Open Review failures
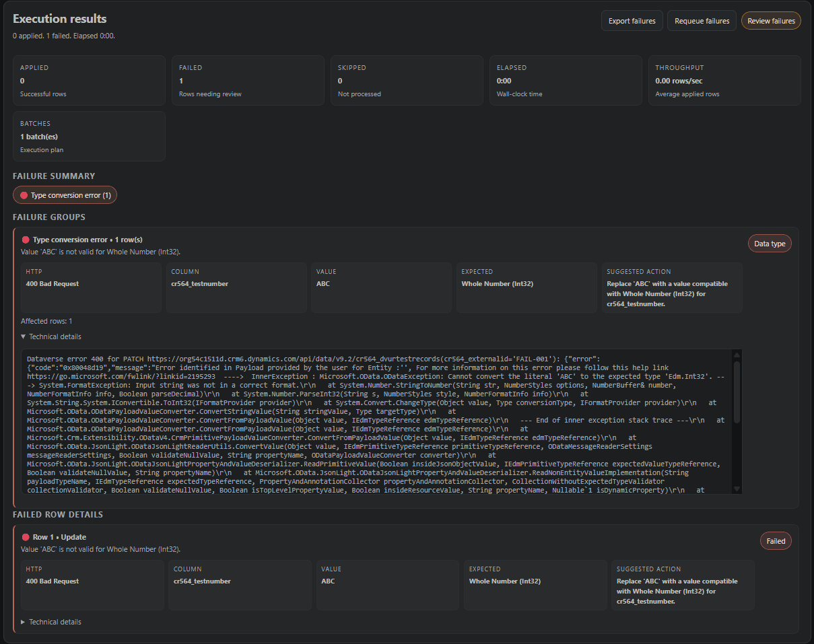 click(771, 21)
